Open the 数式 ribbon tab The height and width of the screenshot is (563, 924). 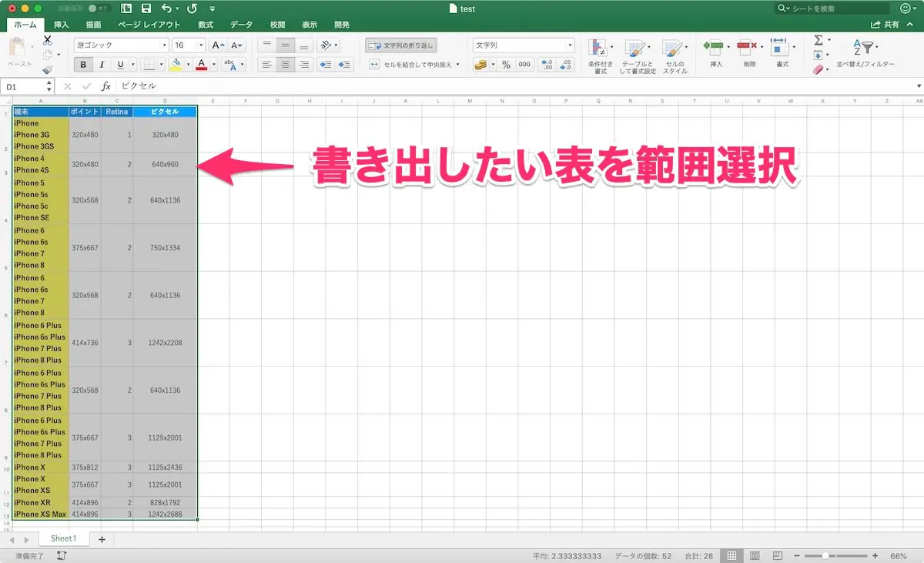click(x=206, y=25)
